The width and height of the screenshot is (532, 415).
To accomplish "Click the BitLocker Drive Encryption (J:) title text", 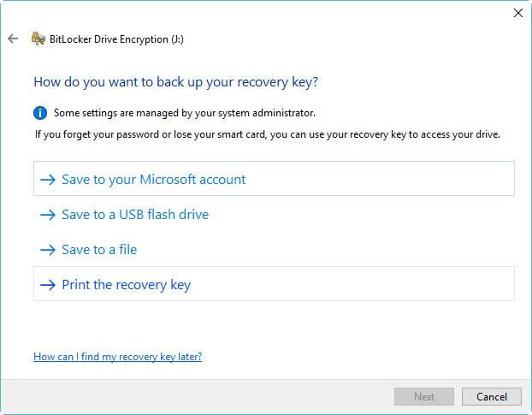I will point(117,39).
